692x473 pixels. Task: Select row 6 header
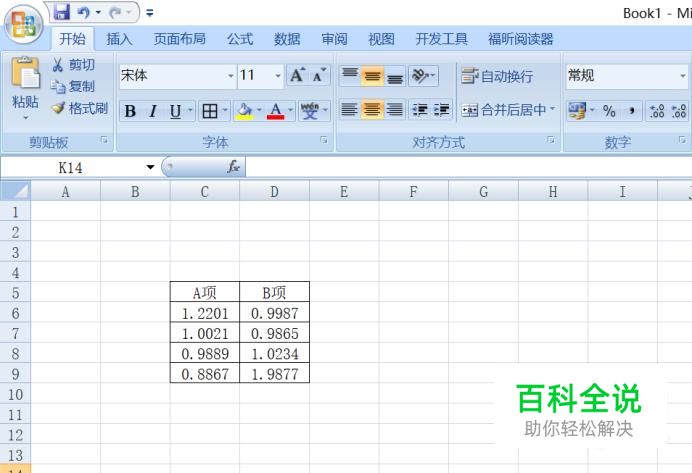[x=15, y=313]
